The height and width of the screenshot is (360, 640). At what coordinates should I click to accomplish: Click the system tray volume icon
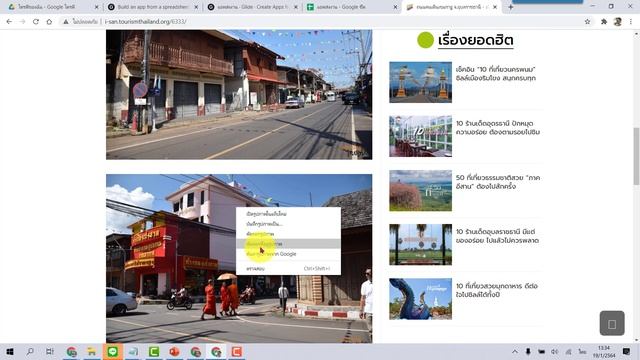(x=554, y=351)
